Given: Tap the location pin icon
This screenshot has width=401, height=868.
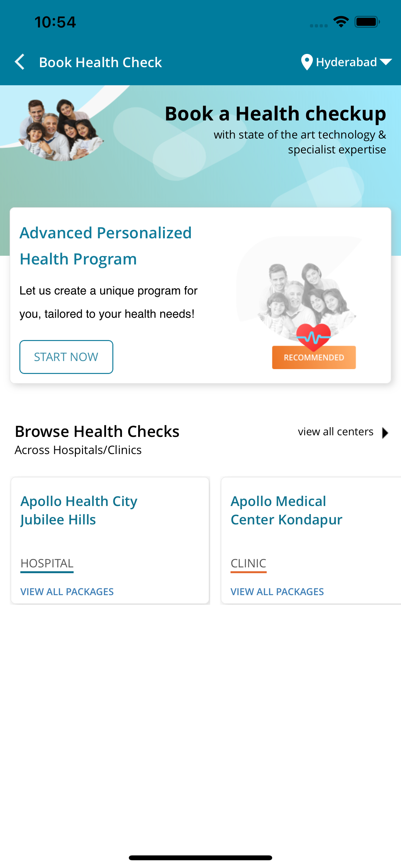Looking at the screenshot, I should tap(307, 62).
